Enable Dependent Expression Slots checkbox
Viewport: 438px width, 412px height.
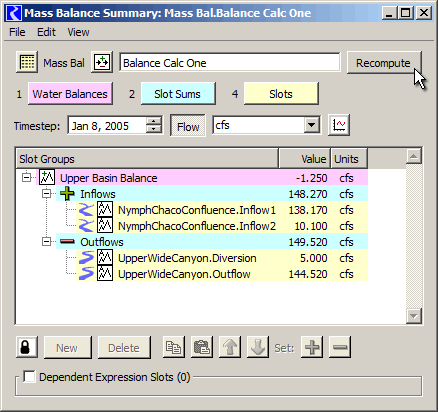tap(29, 377)
